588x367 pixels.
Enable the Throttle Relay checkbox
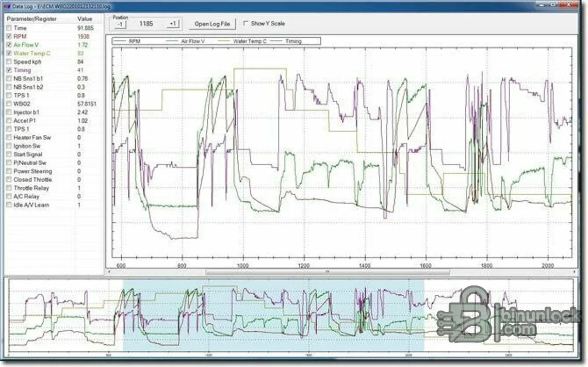tap(9, 188)
